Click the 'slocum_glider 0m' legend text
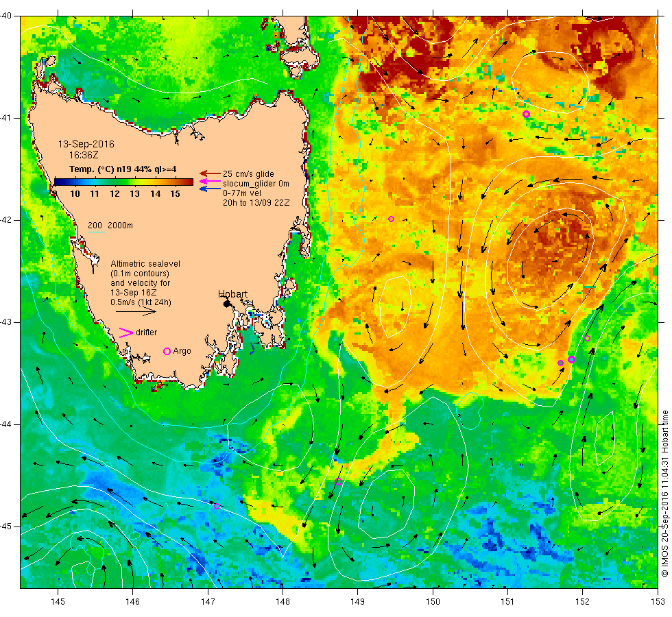The image size is (672, 617). [256, 184]
